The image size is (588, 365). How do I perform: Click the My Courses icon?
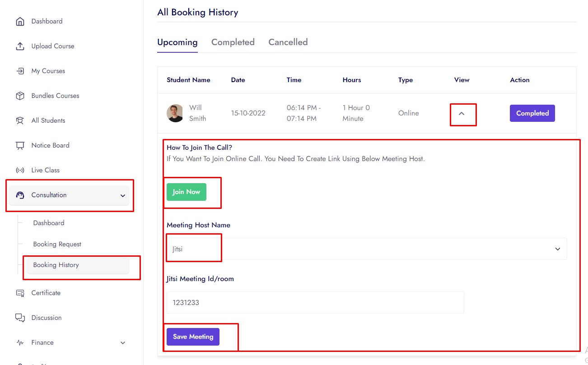click(20, 71)
